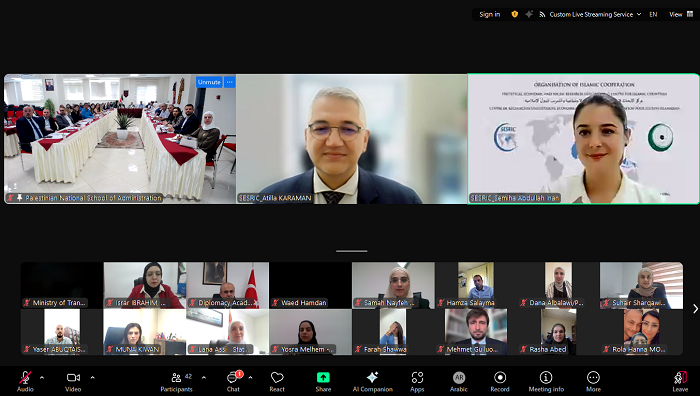Click Unmute on the Palestinian school video

pos(209,82)
